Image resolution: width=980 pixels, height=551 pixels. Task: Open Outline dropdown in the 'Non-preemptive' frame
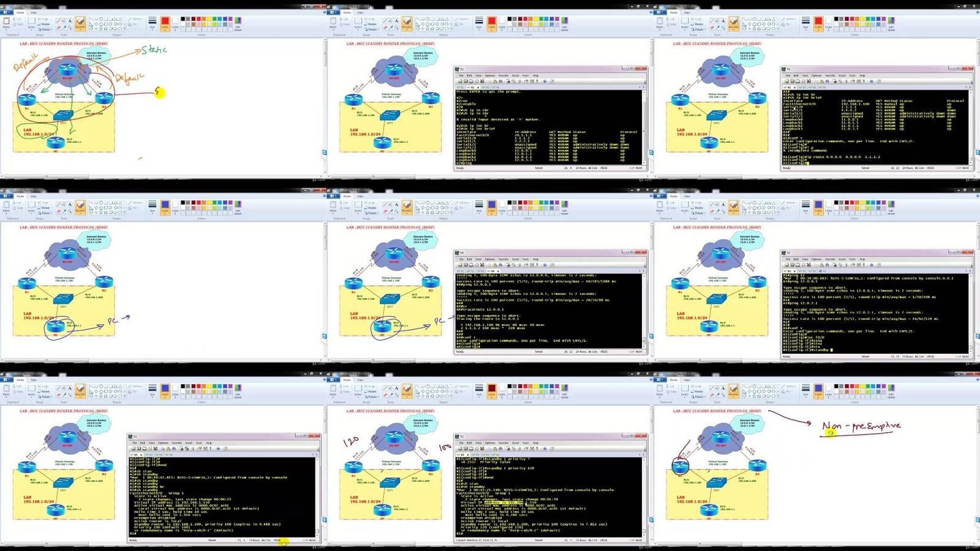click(789, 386)
